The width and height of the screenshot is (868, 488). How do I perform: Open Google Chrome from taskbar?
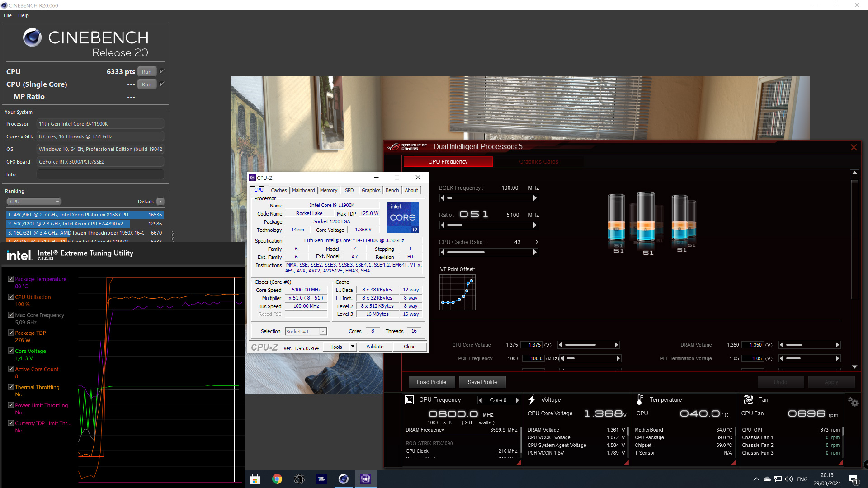click(x=277, y=479)
